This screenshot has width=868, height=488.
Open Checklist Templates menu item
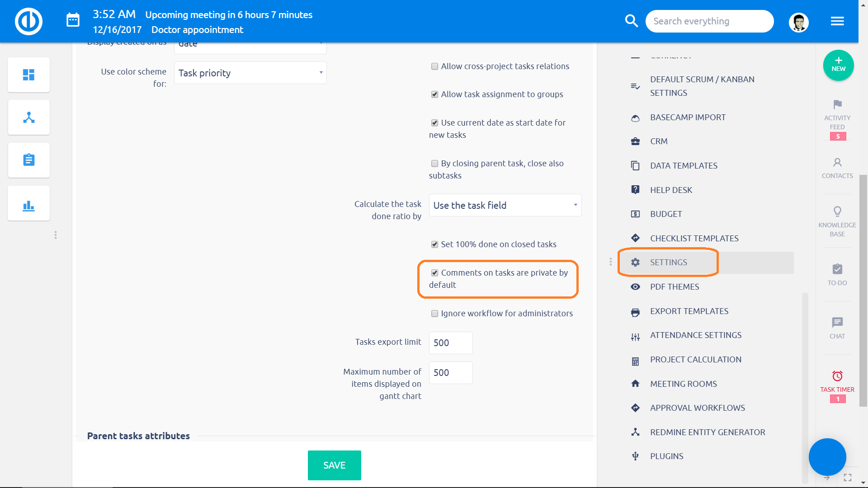click(x=694, y=239)
